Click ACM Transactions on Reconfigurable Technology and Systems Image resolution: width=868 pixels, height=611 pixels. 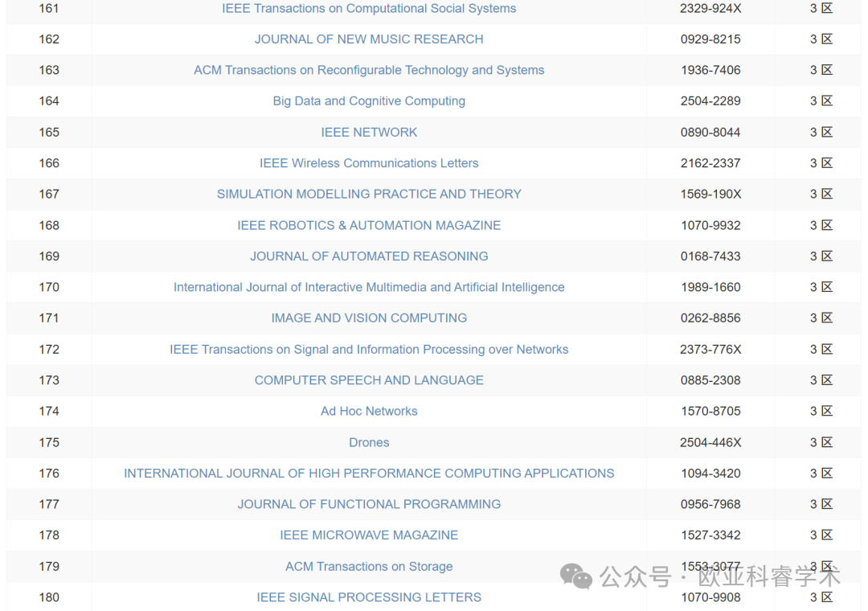point(369,71)
